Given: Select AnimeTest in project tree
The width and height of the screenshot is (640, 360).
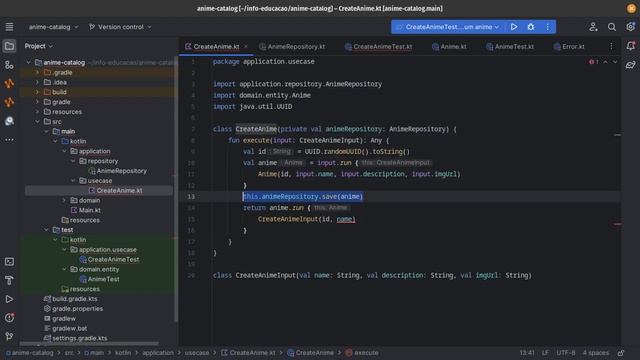Looking at the screenshot, I should 104,279.
